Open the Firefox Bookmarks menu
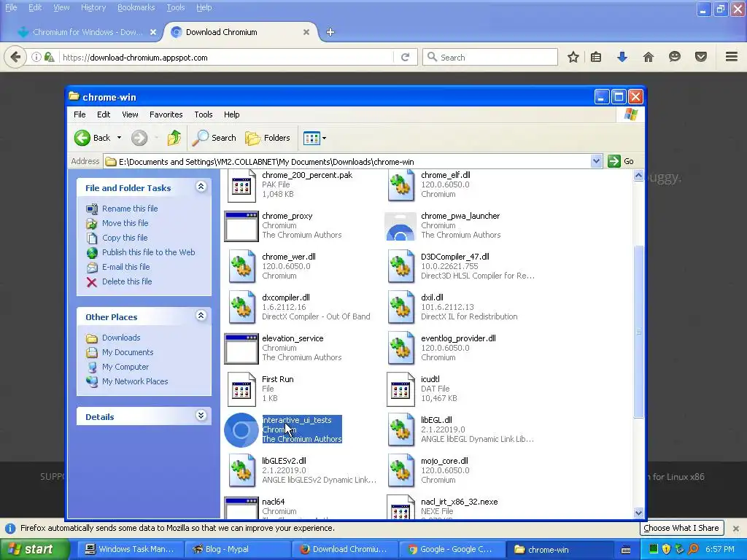 (136, 7)
